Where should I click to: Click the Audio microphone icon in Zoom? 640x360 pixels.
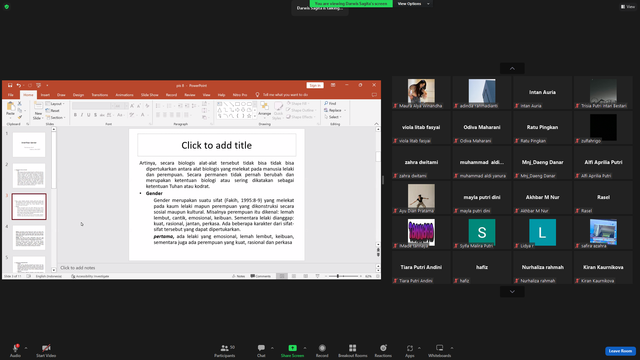point(16,348)
